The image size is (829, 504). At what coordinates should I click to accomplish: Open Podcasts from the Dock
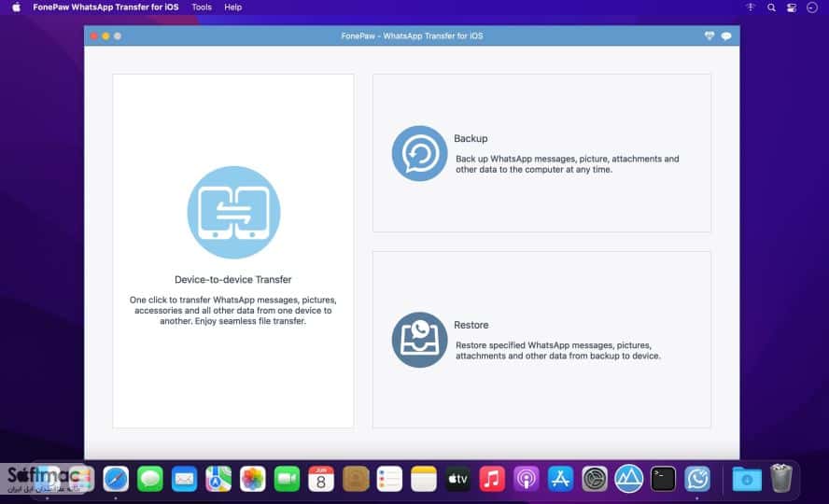526,479
